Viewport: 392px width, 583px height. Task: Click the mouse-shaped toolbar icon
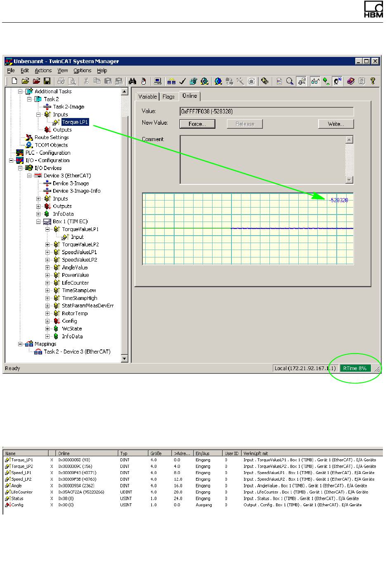click(144, 81)
